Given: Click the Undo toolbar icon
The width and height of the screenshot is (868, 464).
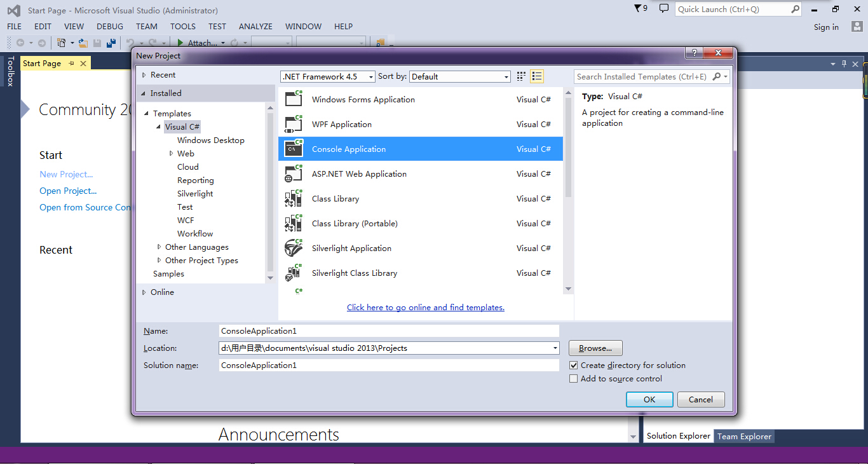Looking at the screenshot, I should pos(130,43).
